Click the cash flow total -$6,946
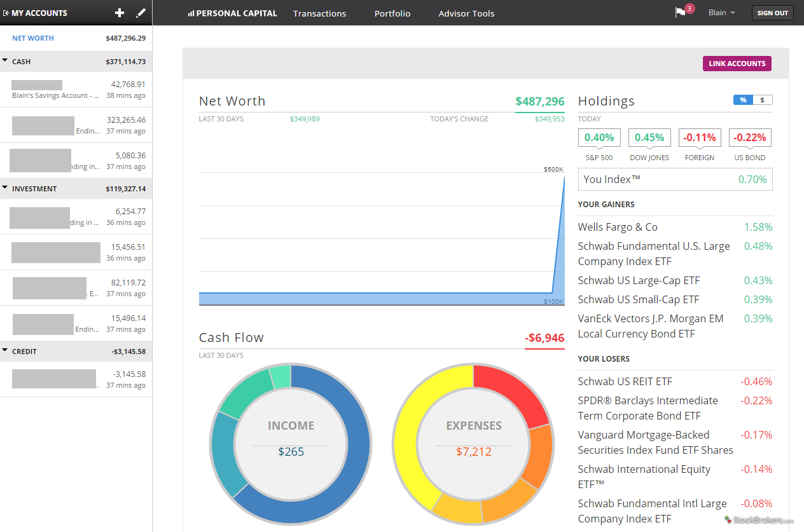The width and height of the screenshot is (804, 532). [544, 338]
